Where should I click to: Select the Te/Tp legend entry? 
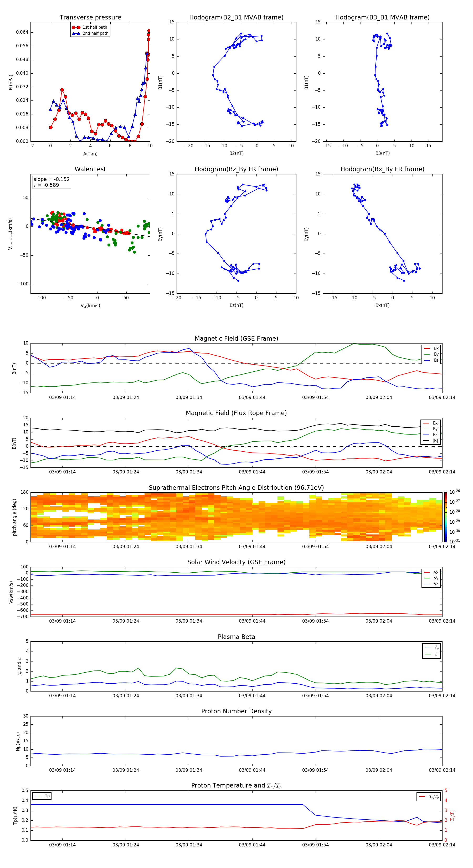[429, 796]
